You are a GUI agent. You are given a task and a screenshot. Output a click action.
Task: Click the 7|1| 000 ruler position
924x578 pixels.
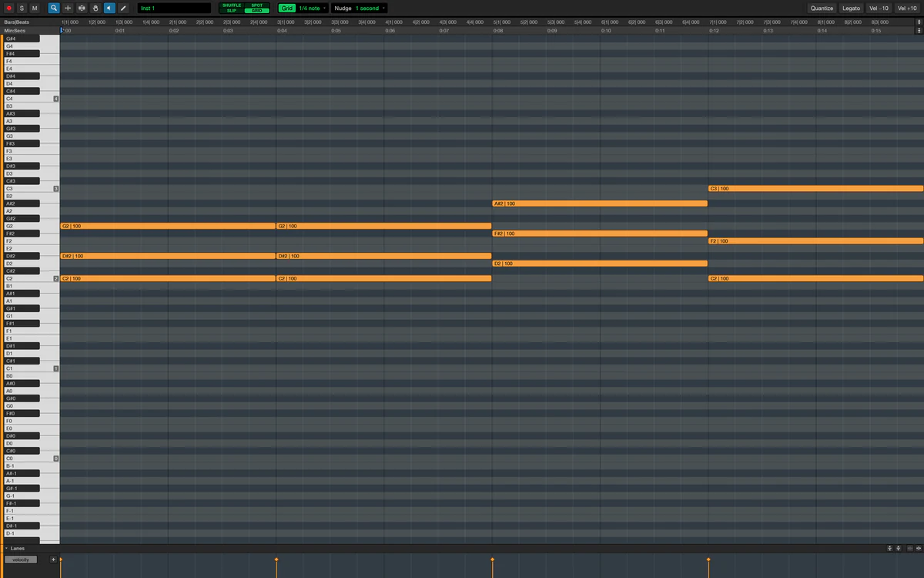[x=718, y=22]
